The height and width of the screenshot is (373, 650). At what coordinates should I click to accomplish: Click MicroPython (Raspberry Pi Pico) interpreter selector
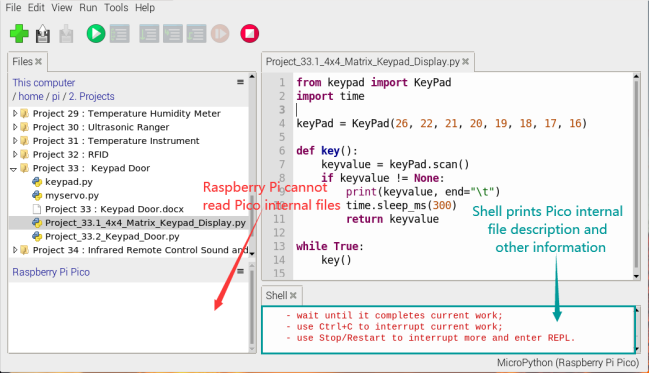click(568, 363)
